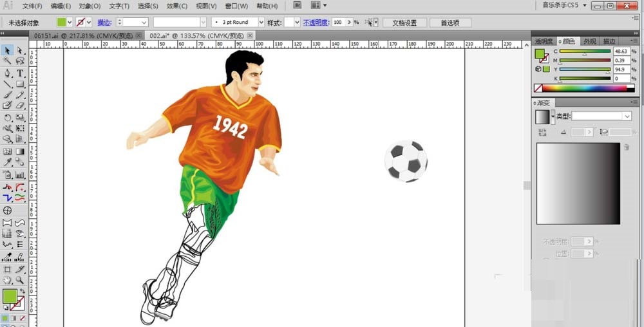Bring the stroke box forward in the toolbox
The image size is (644, 327).
(18, 303)
